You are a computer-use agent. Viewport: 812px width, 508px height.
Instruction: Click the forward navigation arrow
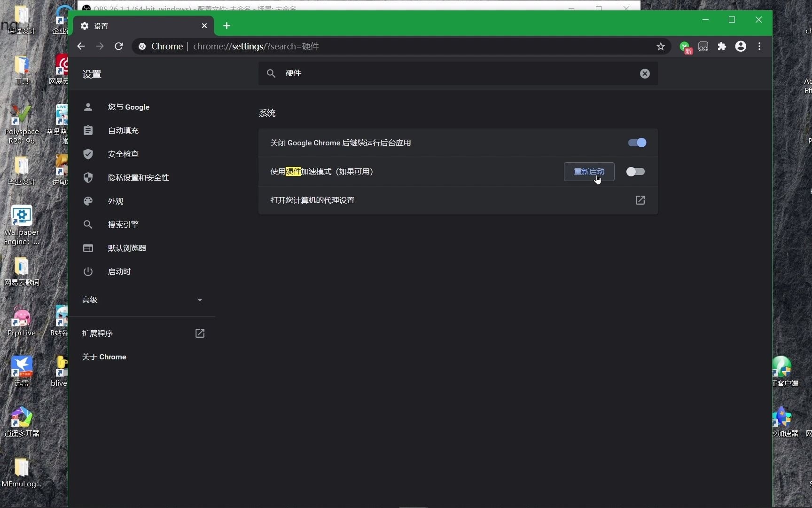point(100,46)
